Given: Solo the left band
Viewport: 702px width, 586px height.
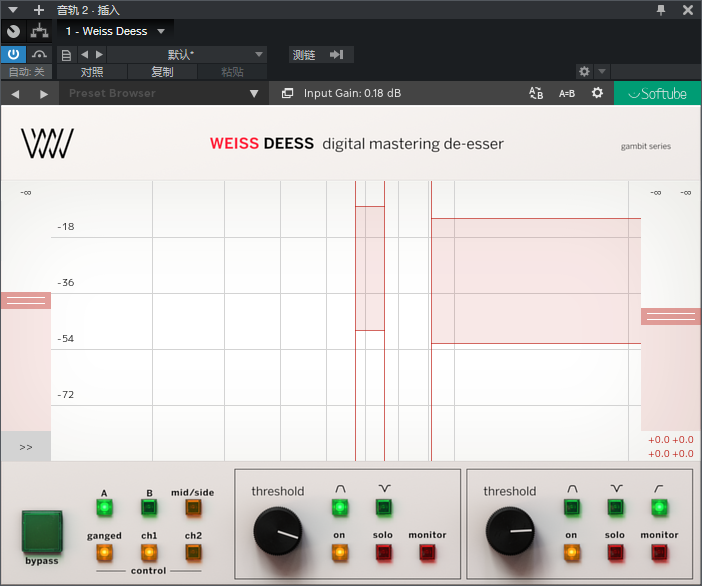Looking at the screenshot, I should click(x=384, y=552).
